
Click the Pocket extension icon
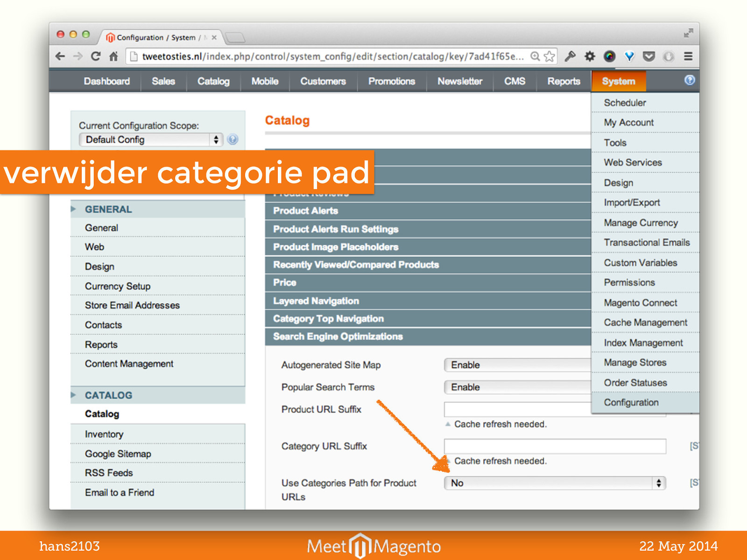coord(649,56)
